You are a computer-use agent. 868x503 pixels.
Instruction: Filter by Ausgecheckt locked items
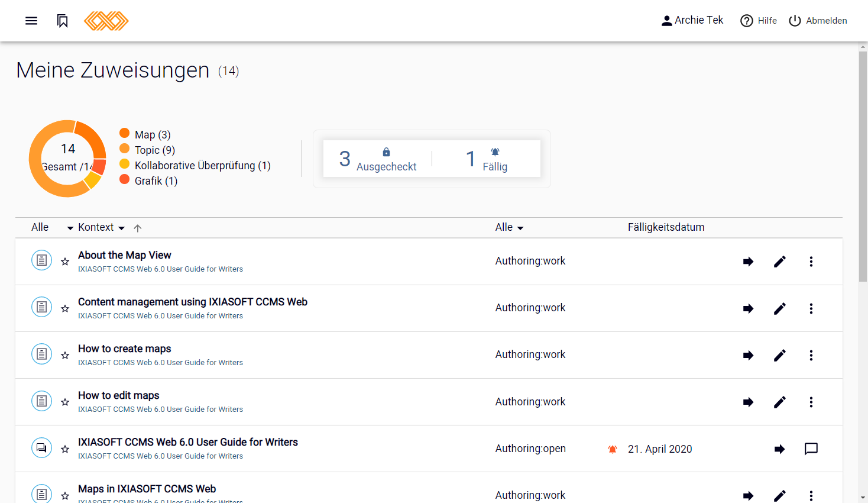(378, 159)
